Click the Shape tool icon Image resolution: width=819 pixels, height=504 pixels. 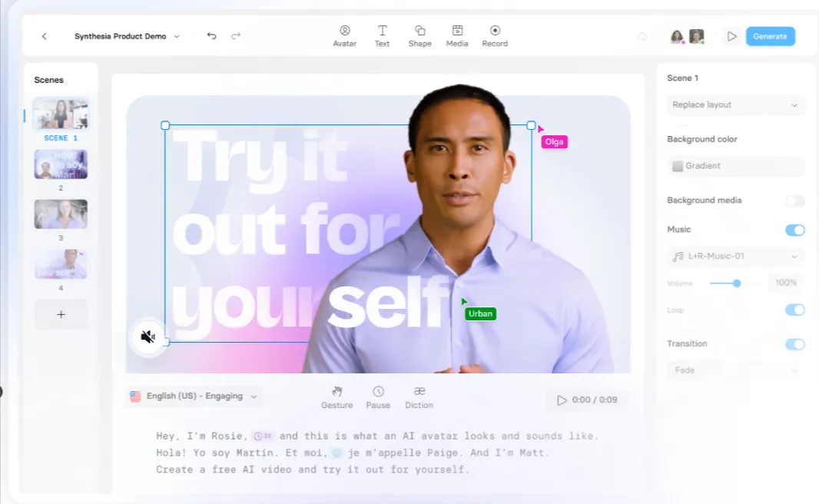[419, 35]
